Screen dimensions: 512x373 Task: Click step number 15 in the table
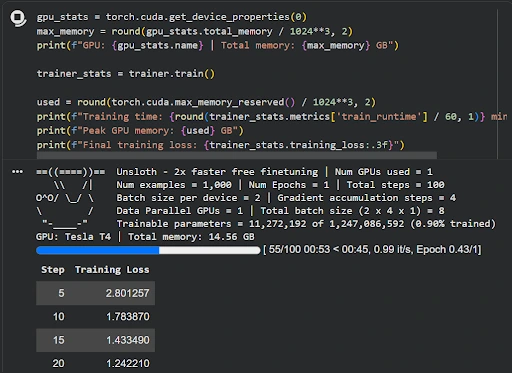tap(59, 340)
